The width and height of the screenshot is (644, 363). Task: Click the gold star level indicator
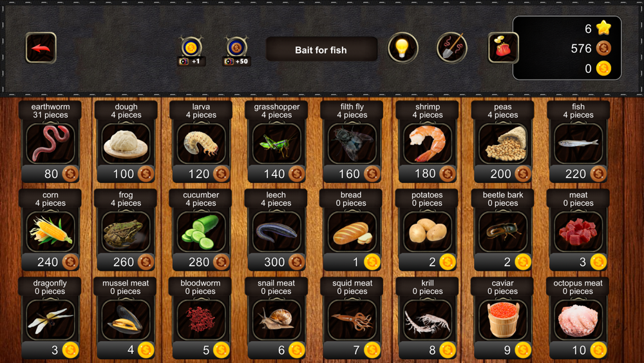point(604,28)
